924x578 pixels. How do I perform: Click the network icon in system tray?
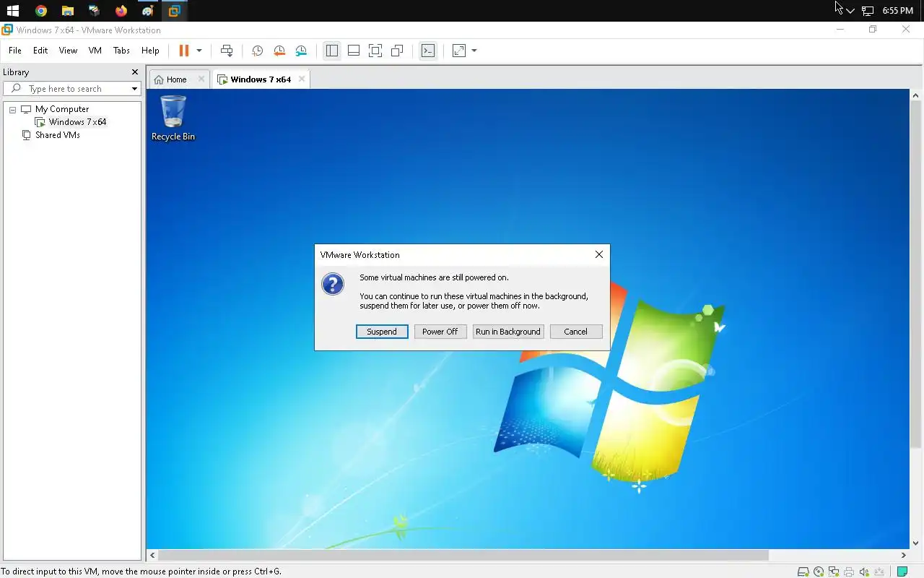point(868,11)
